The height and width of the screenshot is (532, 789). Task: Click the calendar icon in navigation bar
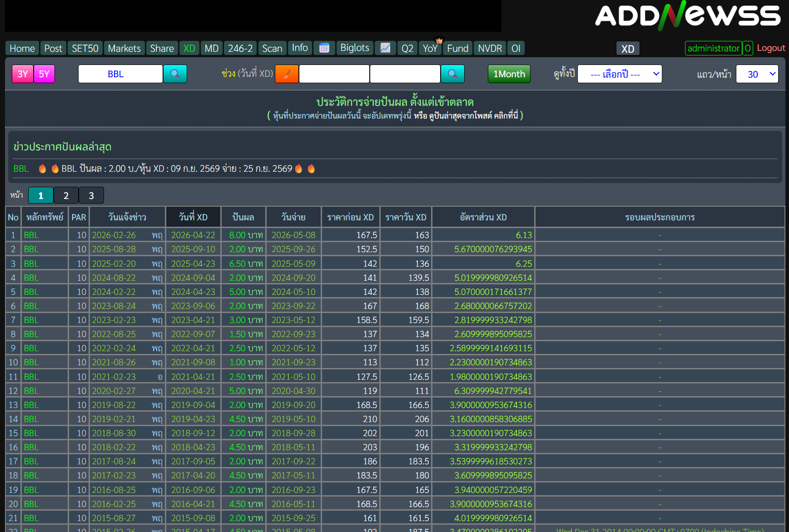pyautogui.click(x=324, y=48)
